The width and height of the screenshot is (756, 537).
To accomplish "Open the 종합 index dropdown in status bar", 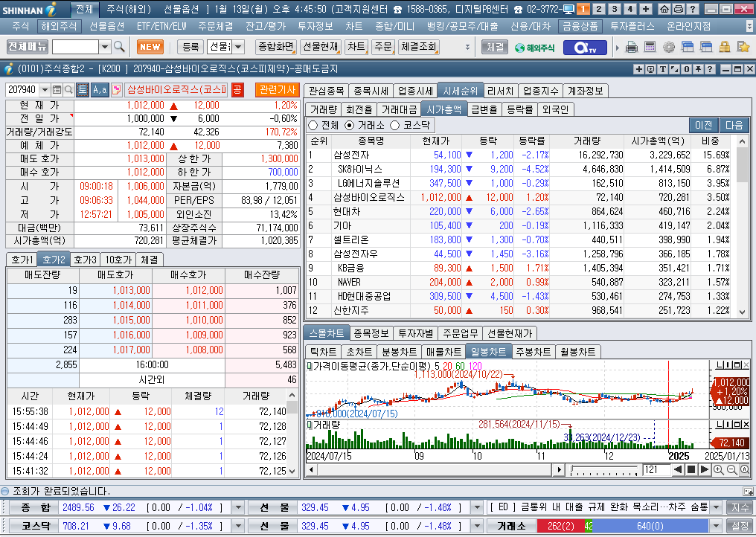I will pos(239,507).
